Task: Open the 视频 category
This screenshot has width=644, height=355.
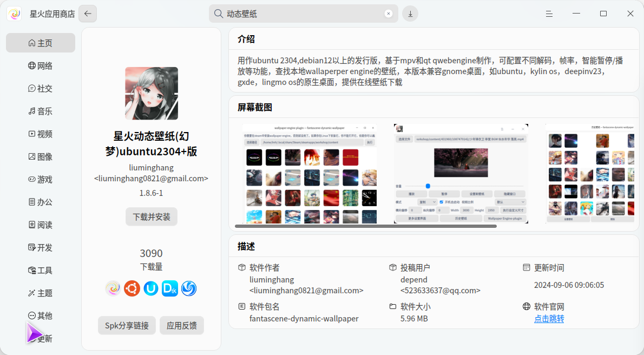Action: pos(40,134)
